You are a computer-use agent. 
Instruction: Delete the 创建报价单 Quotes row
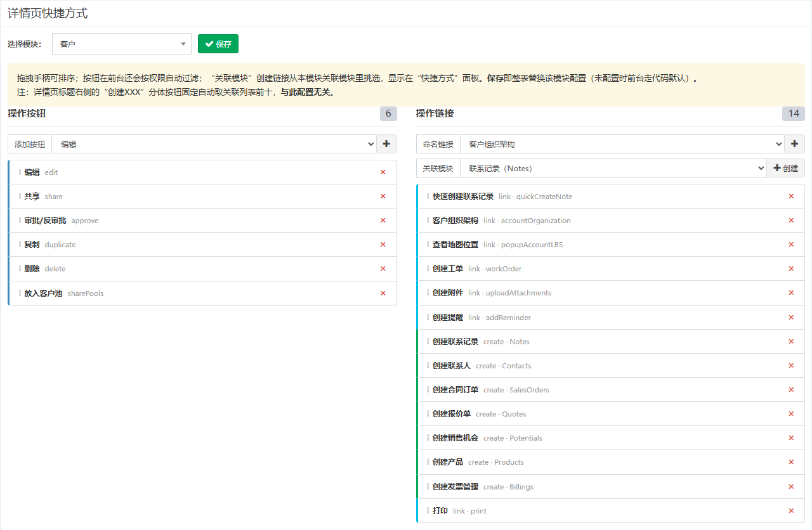791,414
